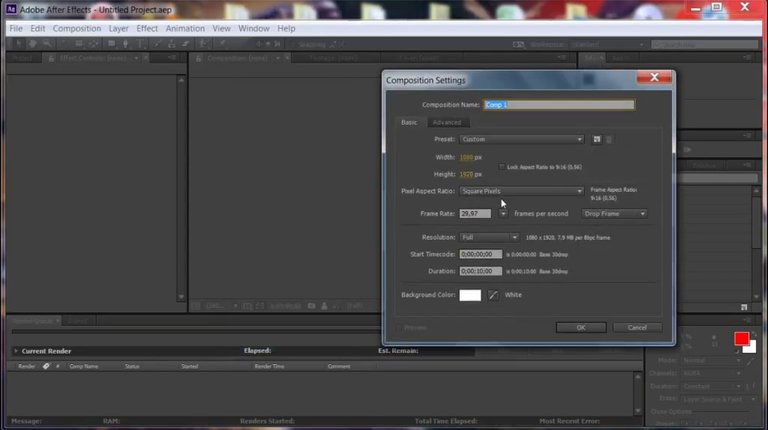Open the View menu
This screenshot has height=430, width=768.
pos(221,28)
